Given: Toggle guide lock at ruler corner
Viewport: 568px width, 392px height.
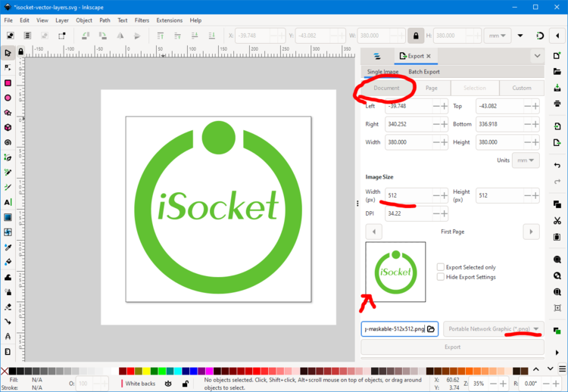Looking at the screenshot, I should click(20, 51).
